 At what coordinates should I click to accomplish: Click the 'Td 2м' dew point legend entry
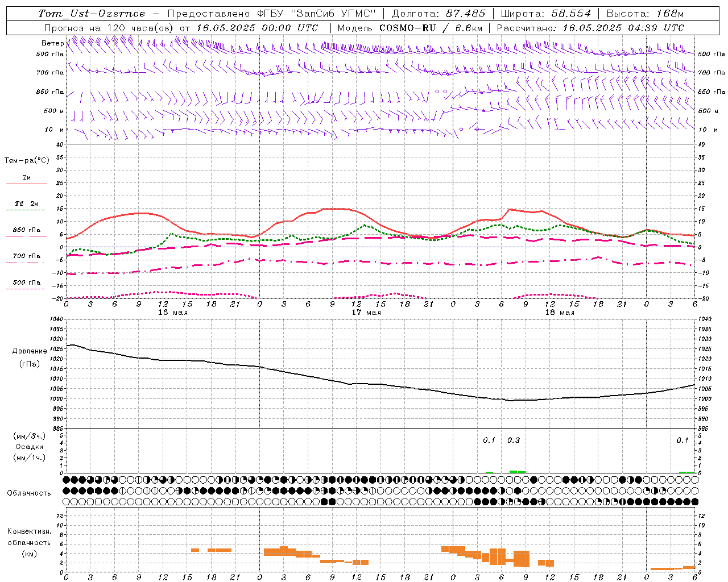click(x=27, y=203)
